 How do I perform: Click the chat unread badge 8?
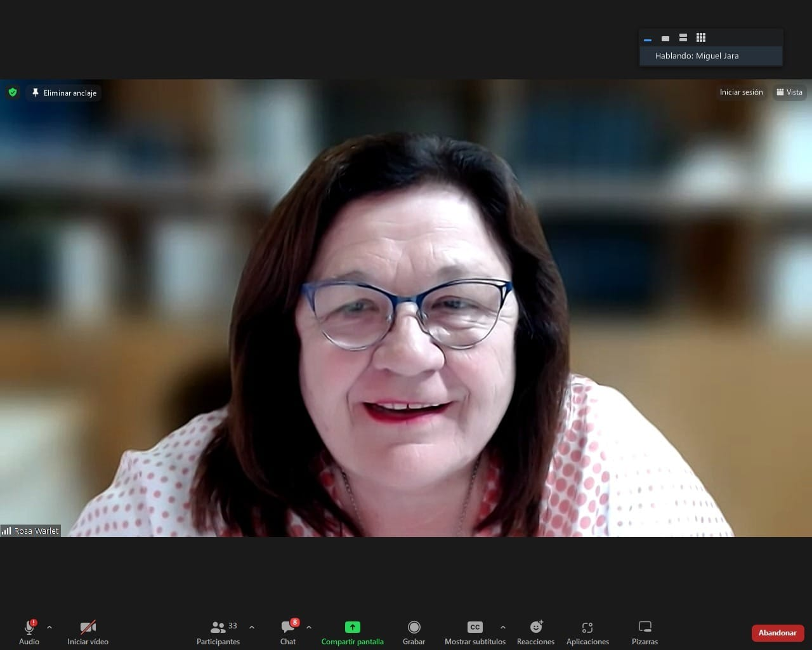pyautogui.click(x=295, y=623)
